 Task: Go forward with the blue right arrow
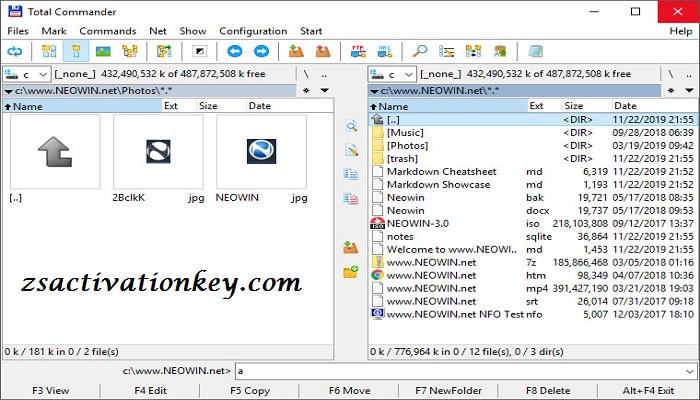pyautogui.click(x=262, y=51)
